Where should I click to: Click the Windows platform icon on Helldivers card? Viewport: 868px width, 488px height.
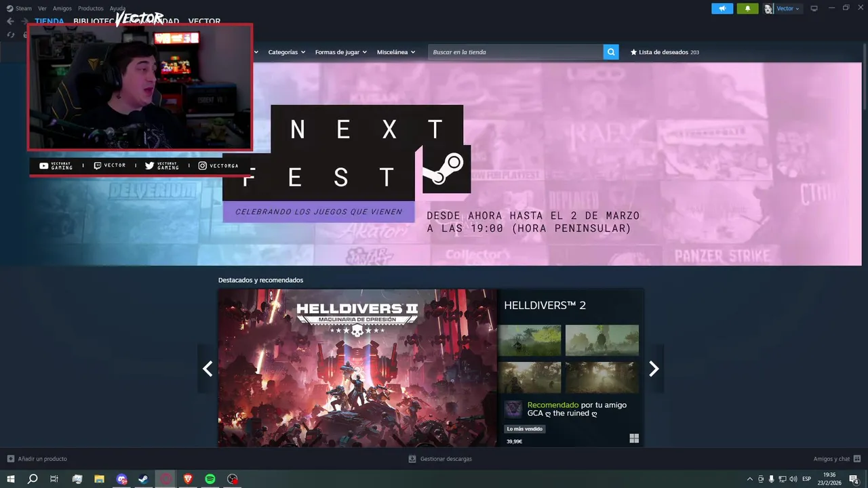634,439
